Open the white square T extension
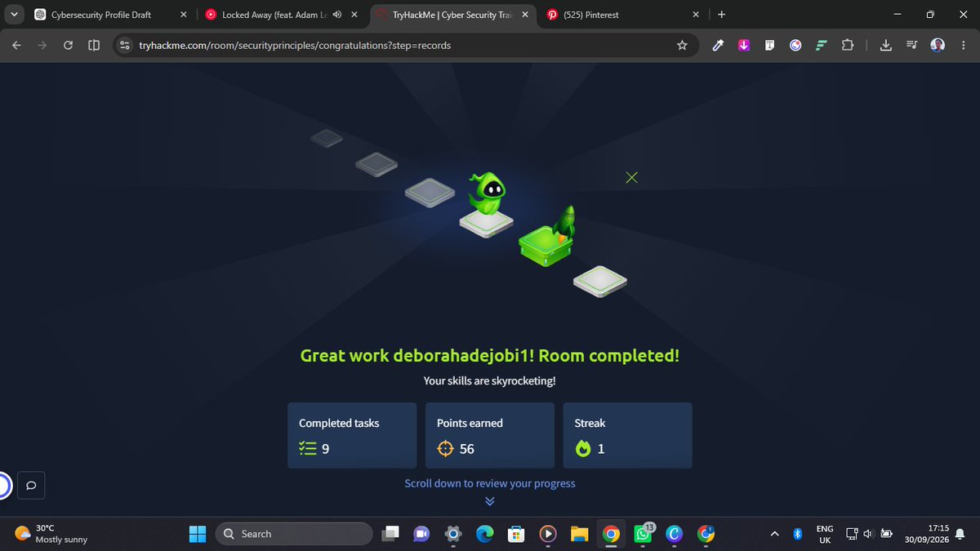The height and width of the screenshot is (551, 980). point(769,46)
